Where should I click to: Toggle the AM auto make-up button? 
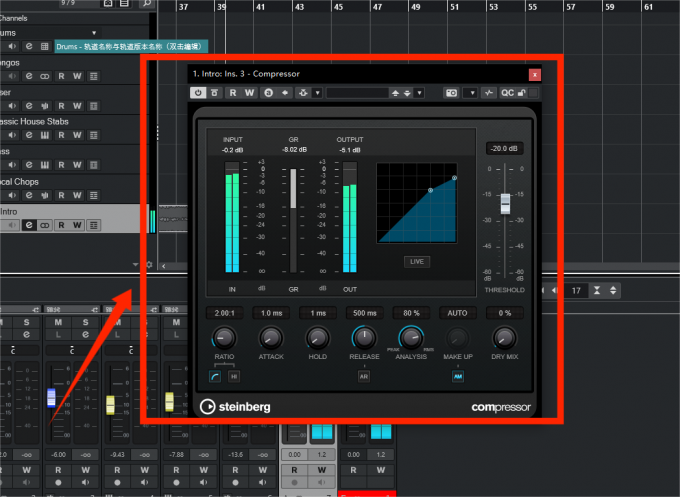(x=458, y=376)
